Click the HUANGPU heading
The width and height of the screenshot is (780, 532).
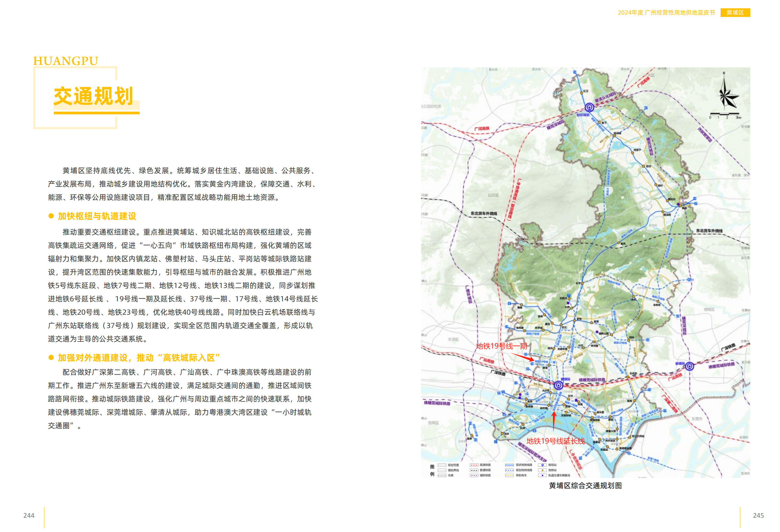(66, 61)
